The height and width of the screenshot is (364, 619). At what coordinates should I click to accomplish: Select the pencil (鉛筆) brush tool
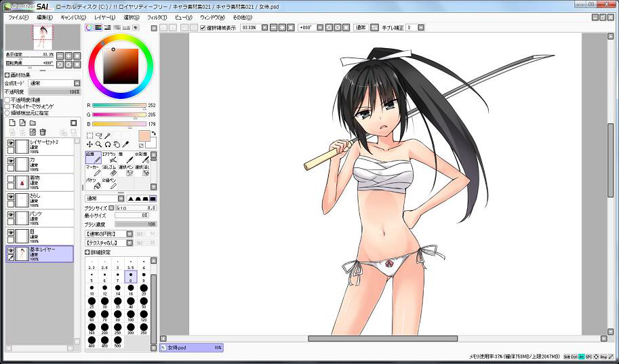93,157
